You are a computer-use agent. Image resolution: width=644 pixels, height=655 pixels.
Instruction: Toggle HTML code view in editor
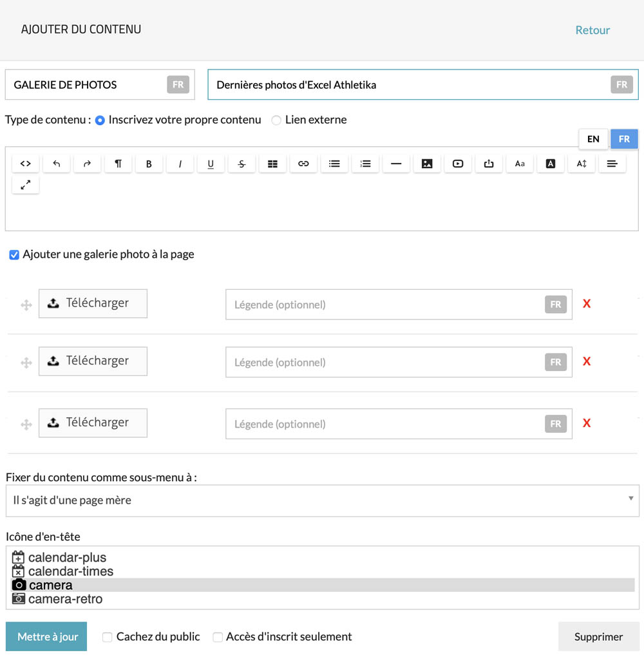click(26, 164)
